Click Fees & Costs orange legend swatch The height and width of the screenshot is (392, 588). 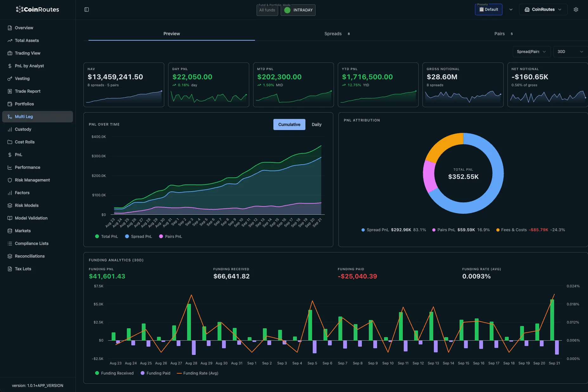(498, 230)
